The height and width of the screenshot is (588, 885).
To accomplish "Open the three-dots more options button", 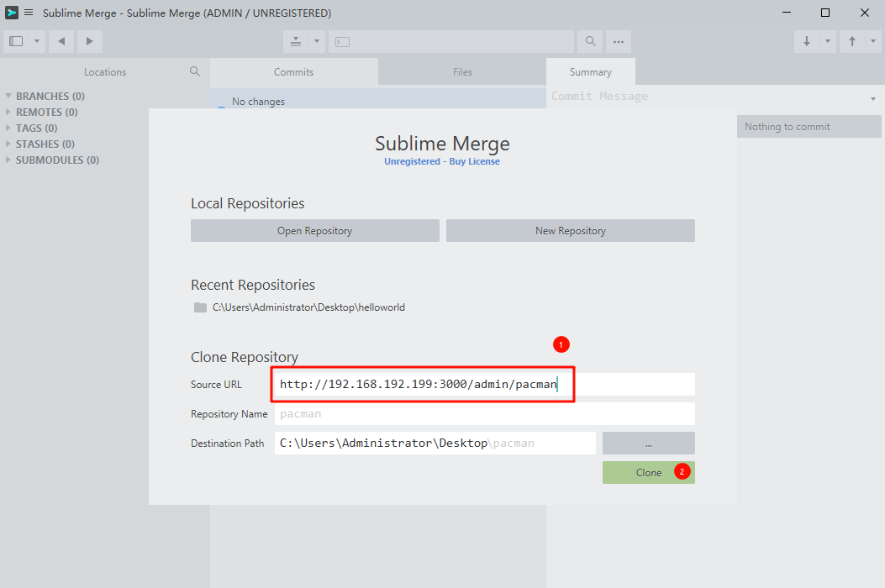I will (x=619, y=41).
